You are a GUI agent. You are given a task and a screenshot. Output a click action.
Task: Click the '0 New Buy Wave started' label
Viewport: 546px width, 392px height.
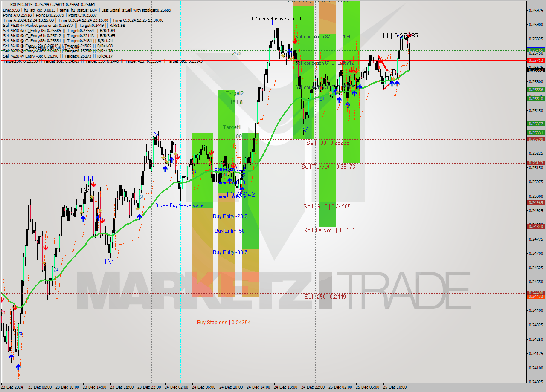tap(181, 205)
